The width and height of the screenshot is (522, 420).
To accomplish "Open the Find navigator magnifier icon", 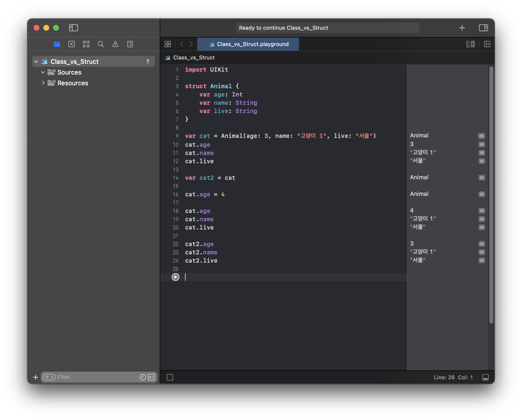I will 101,44.
